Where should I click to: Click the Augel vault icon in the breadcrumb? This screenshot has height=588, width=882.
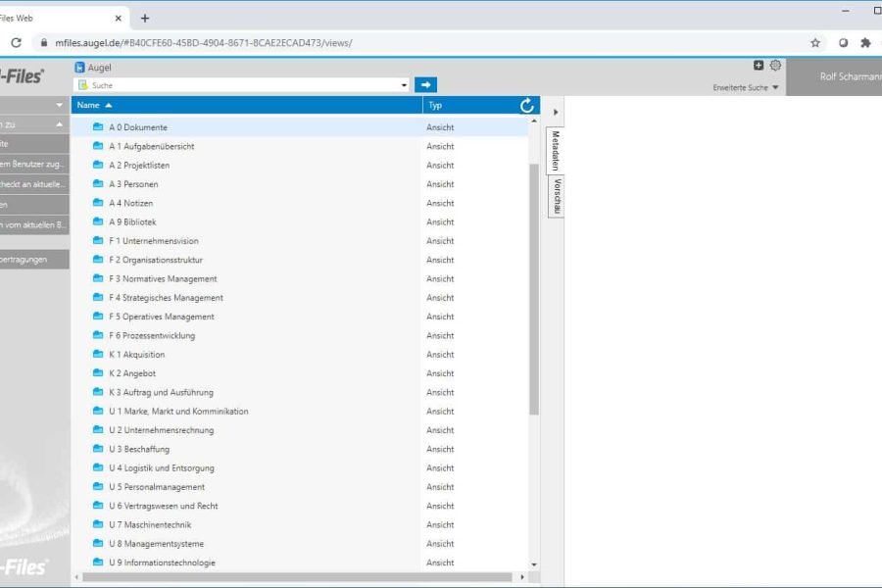tap(80, 68)
